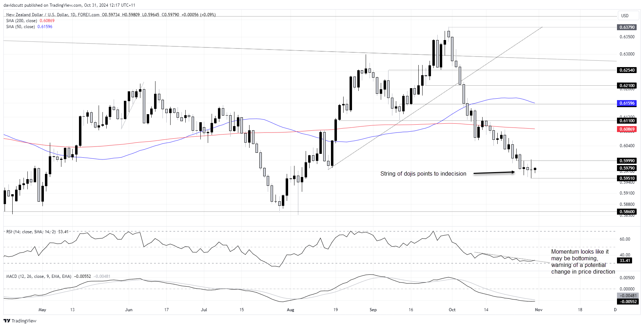Click the 0.62100 price level label

(x=627, y=85)
